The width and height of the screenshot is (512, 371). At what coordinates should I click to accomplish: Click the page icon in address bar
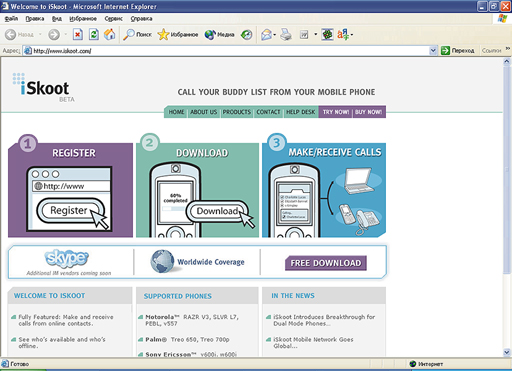pyautogui.click(x=28, y=51)
